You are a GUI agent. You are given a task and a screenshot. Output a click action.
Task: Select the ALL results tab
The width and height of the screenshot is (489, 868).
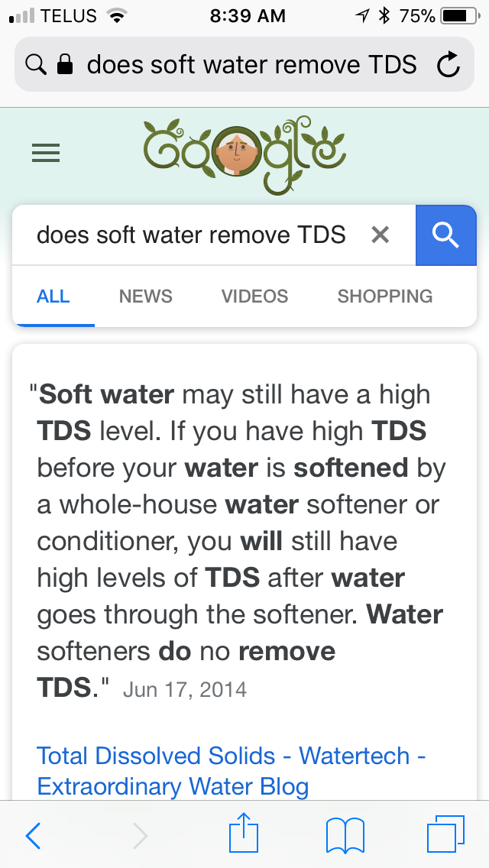tap(53, 296)
